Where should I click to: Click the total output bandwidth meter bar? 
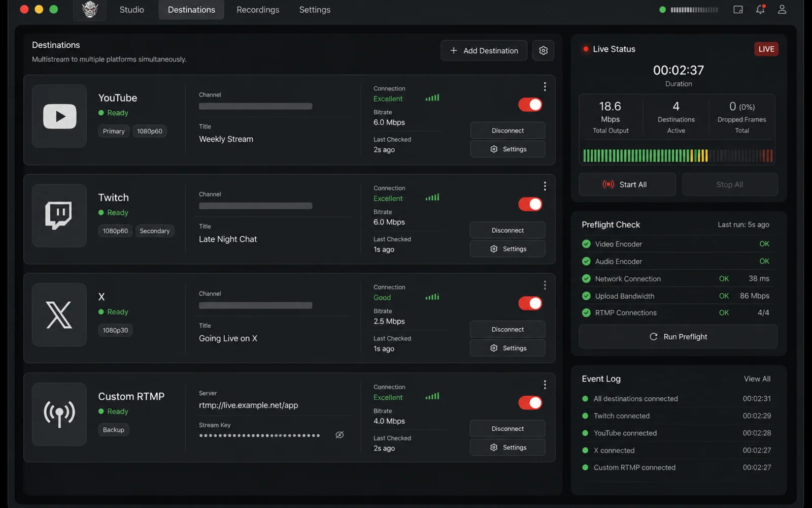click(x=678, y=155)
